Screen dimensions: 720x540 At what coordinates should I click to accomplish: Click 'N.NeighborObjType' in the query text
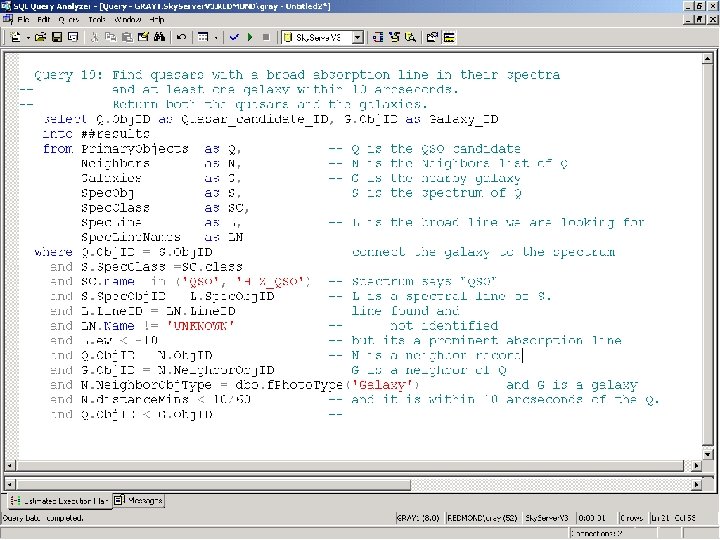pyautogui.click(x=146, y=385)
